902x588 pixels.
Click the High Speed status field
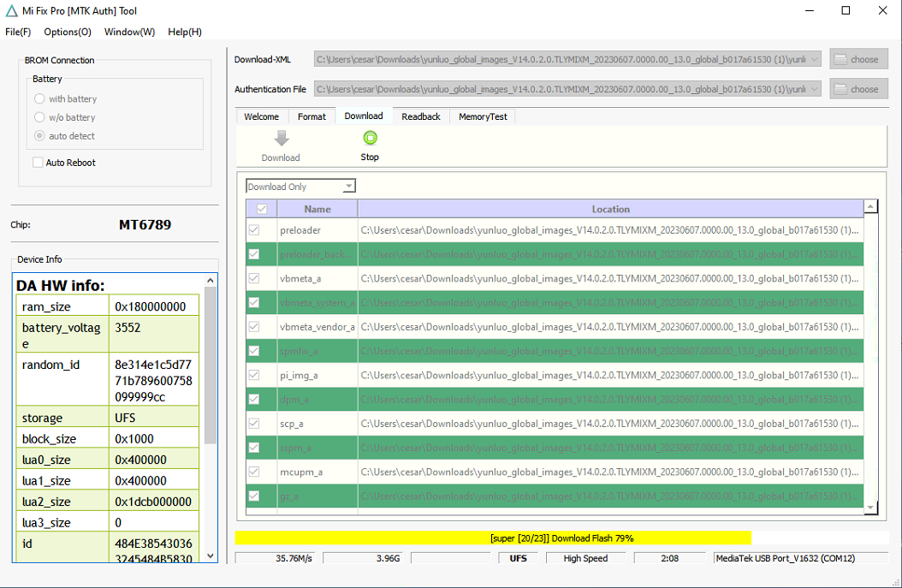585,558
